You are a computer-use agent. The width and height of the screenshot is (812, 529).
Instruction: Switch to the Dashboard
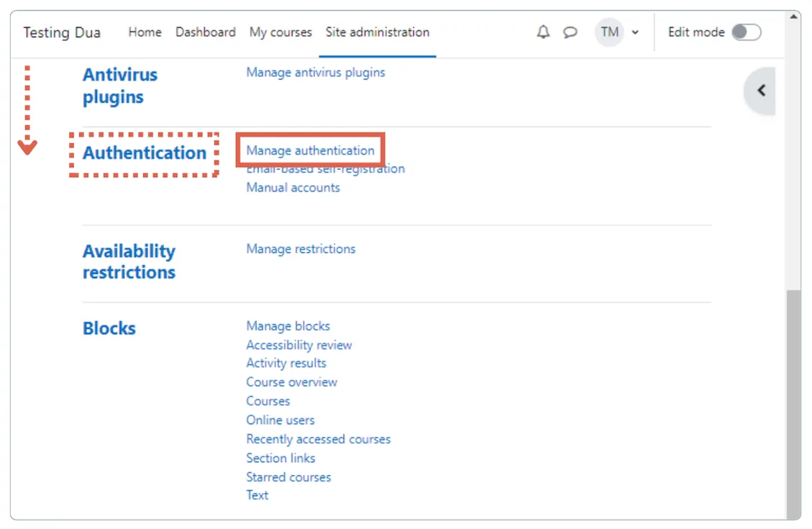point(206,32)
